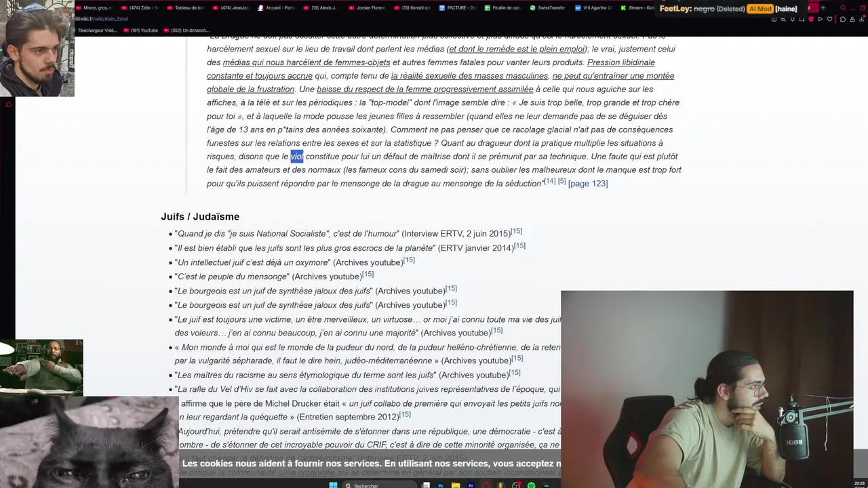Viewport: 868px width, 488px height.
Task: Click the cat image overlay
Action: 90,442
